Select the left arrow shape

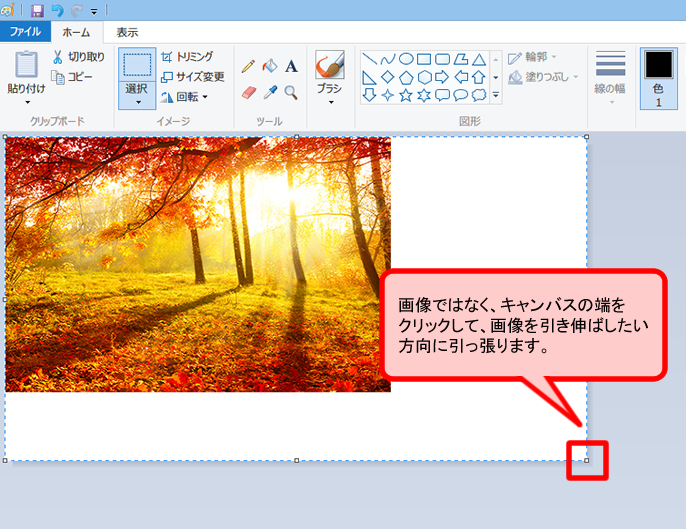[x=461, y=77]
